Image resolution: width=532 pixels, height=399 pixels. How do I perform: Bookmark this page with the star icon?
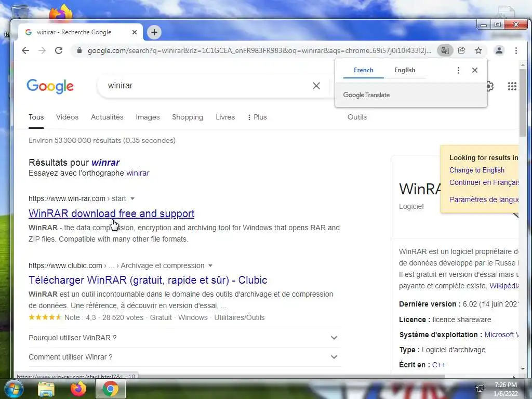(478, 50)
